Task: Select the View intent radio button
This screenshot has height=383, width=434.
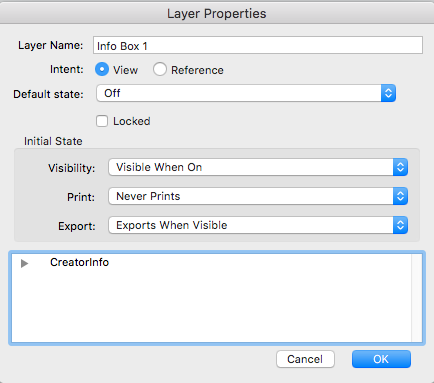Action: pos(102,70)
